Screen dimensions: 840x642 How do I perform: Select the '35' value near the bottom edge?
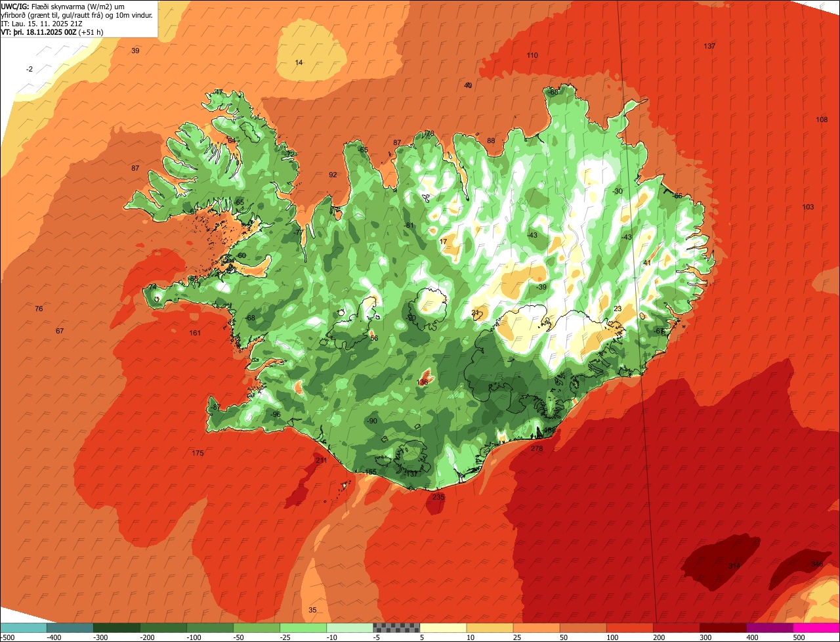pos(312,610)
